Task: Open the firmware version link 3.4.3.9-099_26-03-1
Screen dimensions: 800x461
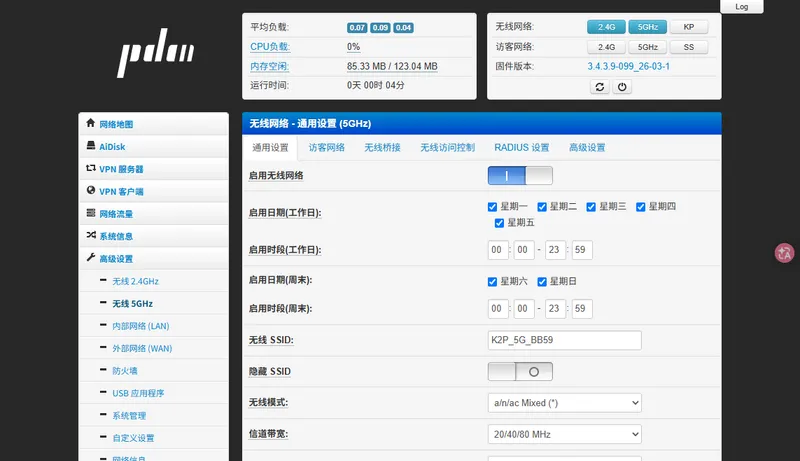Action: pyautogui.click(x=628, y=66)
